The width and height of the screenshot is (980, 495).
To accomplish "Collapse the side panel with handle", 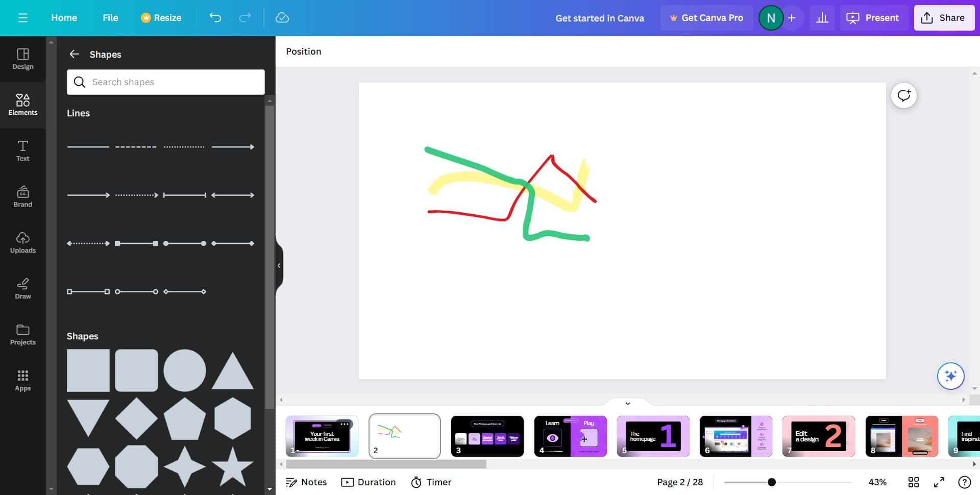I will click(279, 265).
